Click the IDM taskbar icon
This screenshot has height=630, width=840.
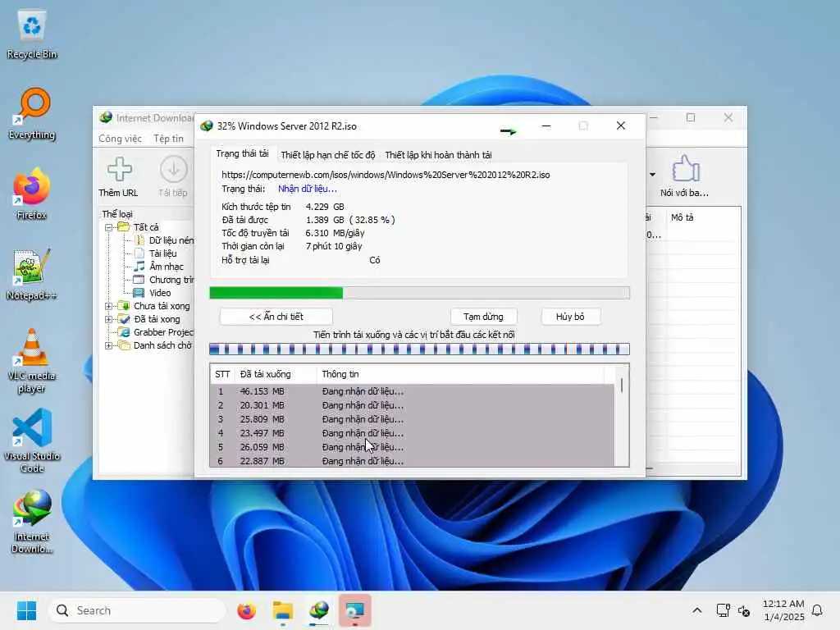(x=319, y=610)
